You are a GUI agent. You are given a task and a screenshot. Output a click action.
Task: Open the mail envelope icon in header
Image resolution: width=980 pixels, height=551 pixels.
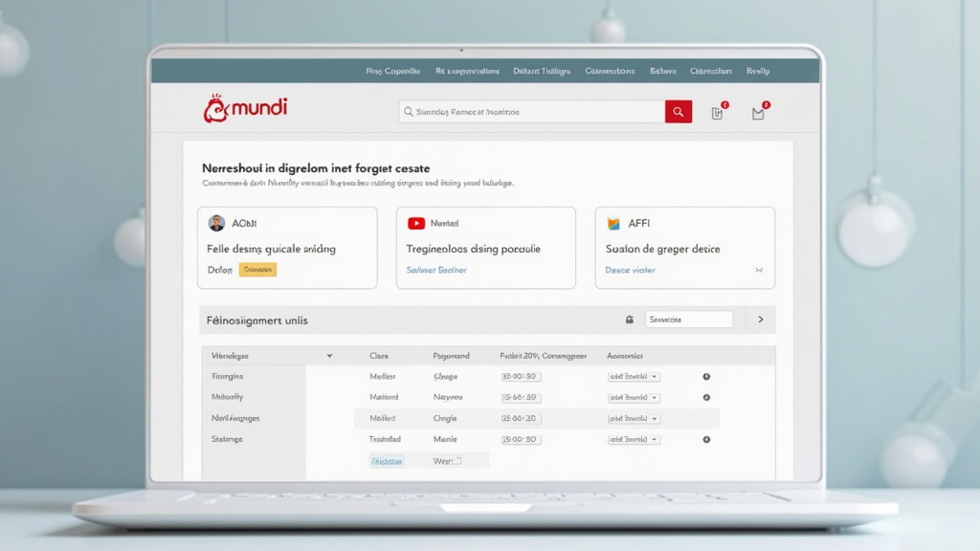(758, 113)
